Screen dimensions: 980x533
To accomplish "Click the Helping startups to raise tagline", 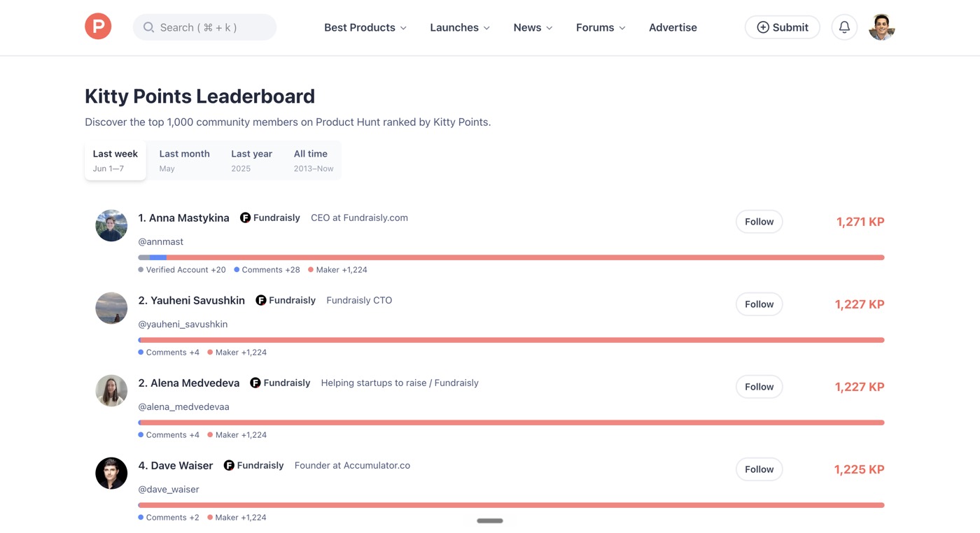I will (400, 383).
